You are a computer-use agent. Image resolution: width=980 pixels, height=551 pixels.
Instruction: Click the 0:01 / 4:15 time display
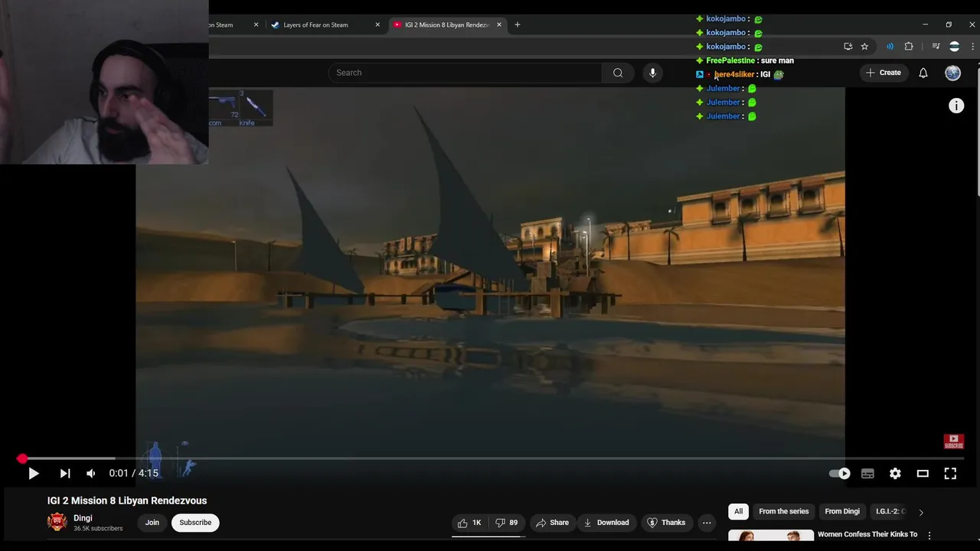pyautogui.click(x=134, y=474)
